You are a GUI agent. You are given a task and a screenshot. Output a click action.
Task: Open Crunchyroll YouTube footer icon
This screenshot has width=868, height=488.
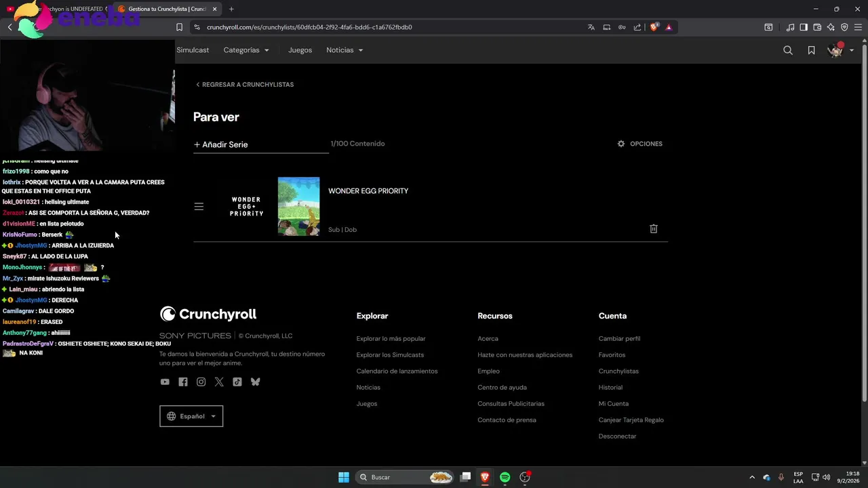tap(165, 382)
